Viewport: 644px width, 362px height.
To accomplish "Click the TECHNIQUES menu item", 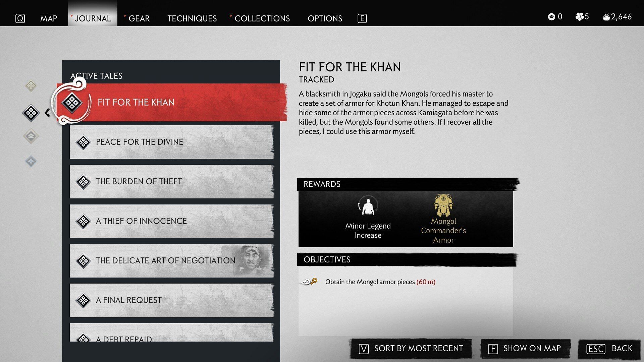I will pos(192,18).
